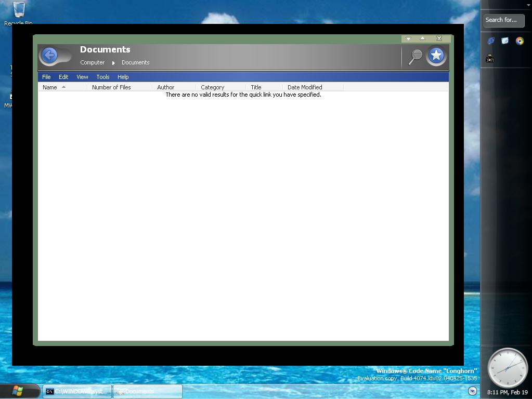Screen dimensions: 532x399
Task: Launch Windows Media Player from the sidebar
Action: point(520,41)
